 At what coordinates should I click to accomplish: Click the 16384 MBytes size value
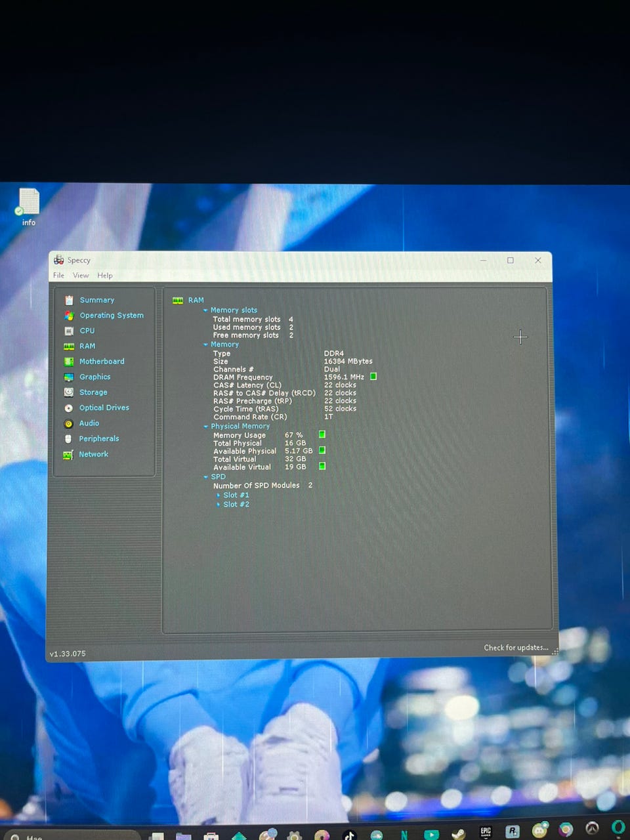[x=348, y=362]
